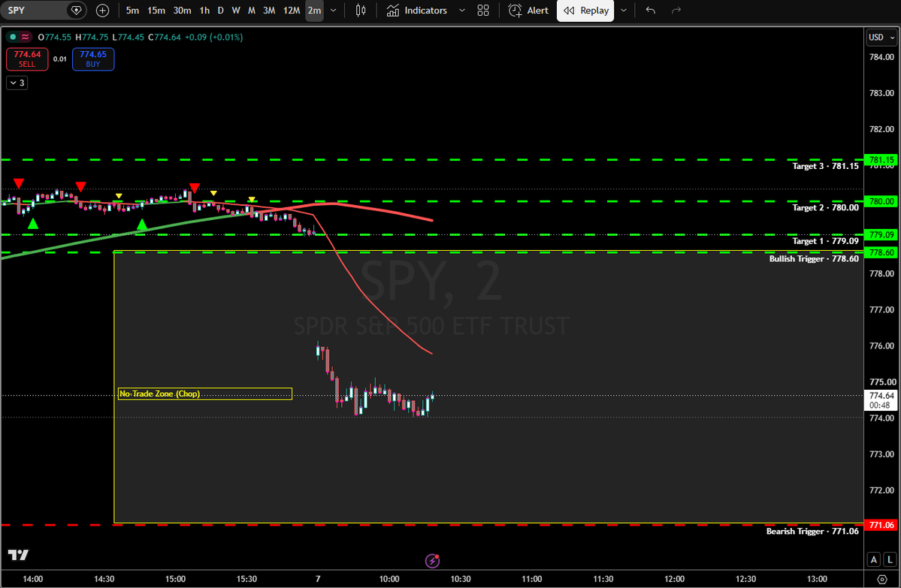The height and width of the screenshot is (588, 901).
Task: Expand the timeframe interval dropdown
Action: tap(334, 11)
